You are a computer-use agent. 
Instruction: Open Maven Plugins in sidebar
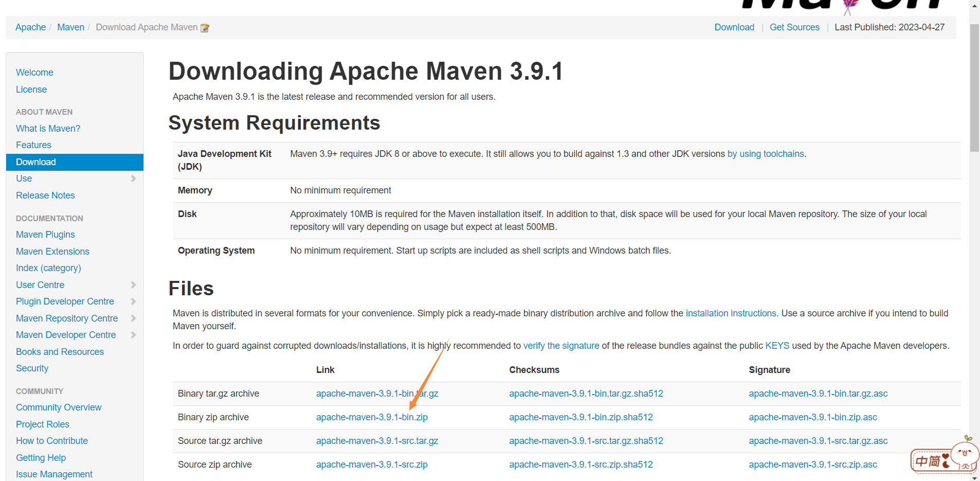pyautogui.click(x=45, y=235)
